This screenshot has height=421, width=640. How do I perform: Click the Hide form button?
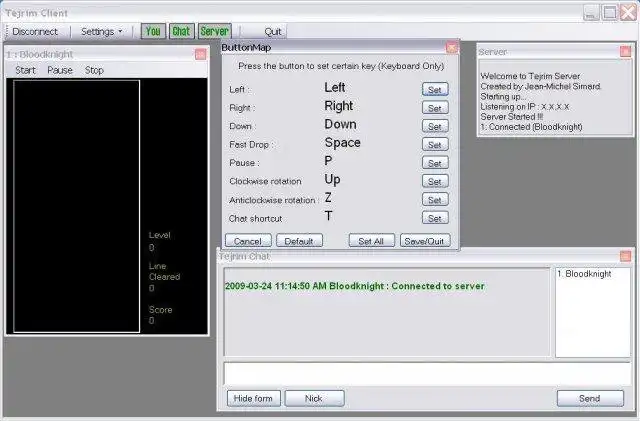pyautogui.click(x=253, y=398)
